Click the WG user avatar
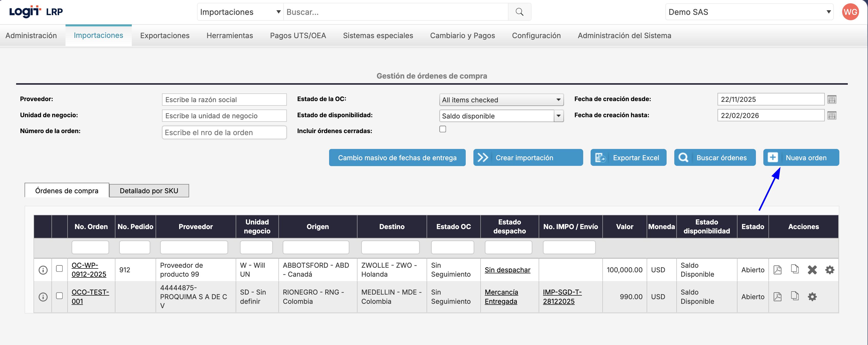The image size is (868, 345). pyautogui.click(x=850, y=12)
